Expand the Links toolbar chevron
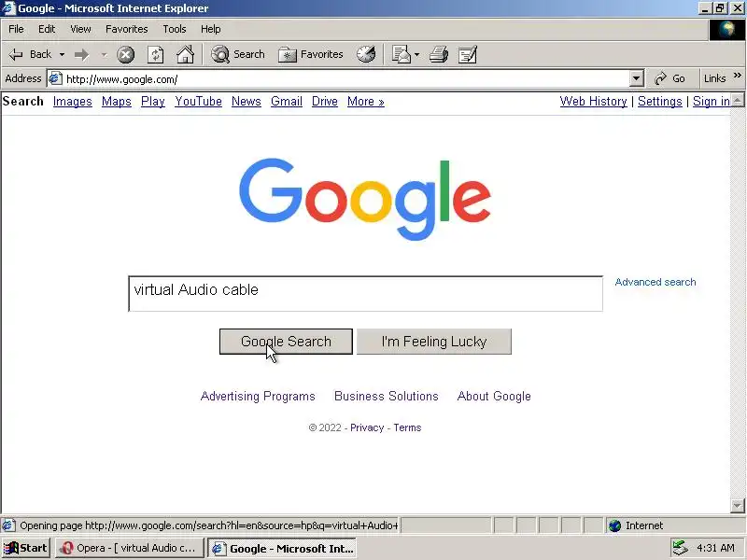The image size is (747, 560). tap(738, 76)
